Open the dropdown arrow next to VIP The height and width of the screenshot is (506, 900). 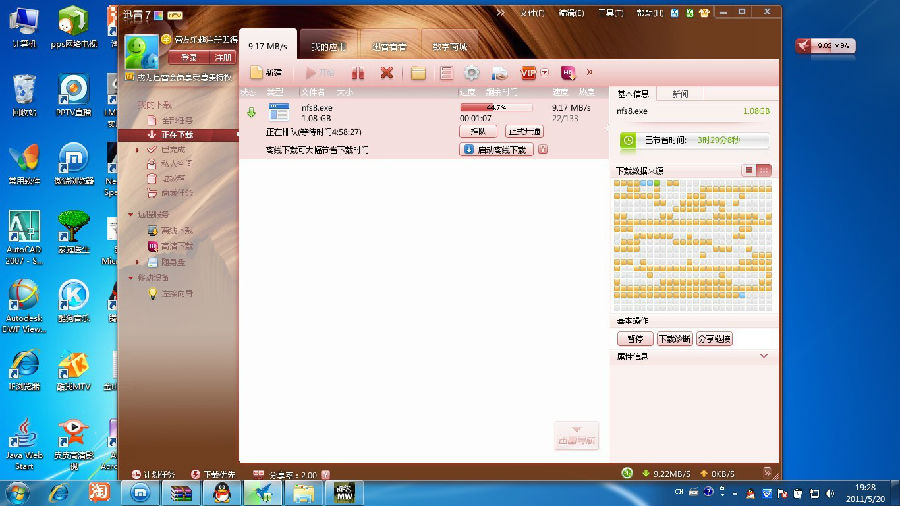[545, 73]
